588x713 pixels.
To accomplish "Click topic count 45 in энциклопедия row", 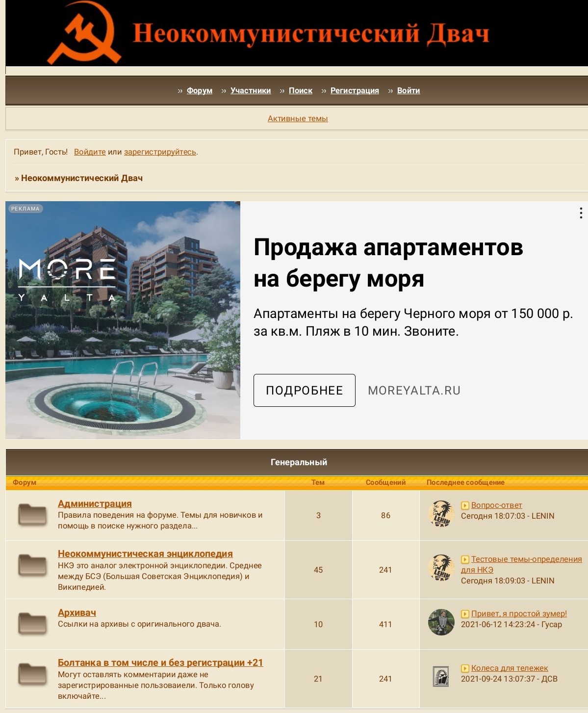I will 318,570.
